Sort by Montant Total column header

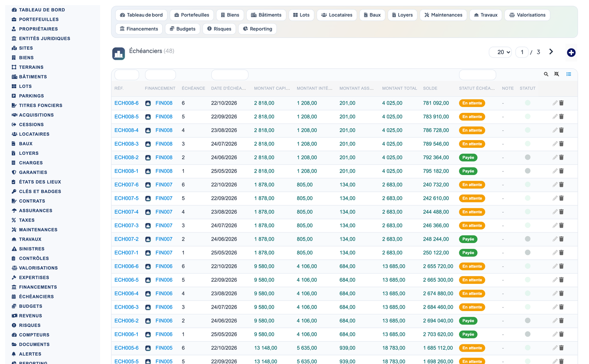(x=399, y=88)
